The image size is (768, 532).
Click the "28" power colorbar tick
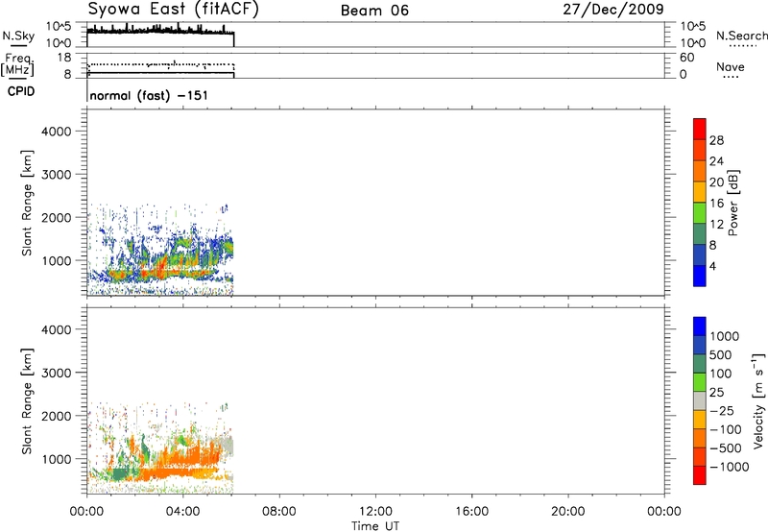coord(716,140)
